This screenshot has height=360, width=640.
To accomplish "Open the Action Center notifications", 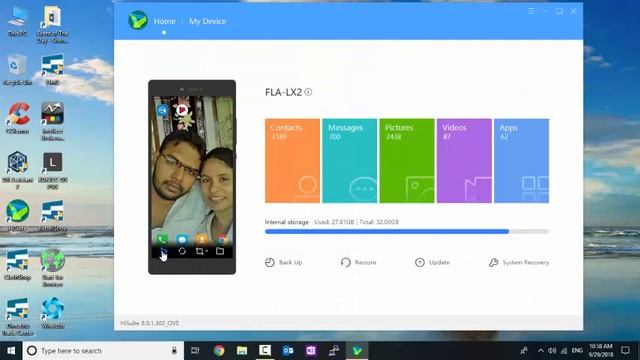I will (625, 351).
